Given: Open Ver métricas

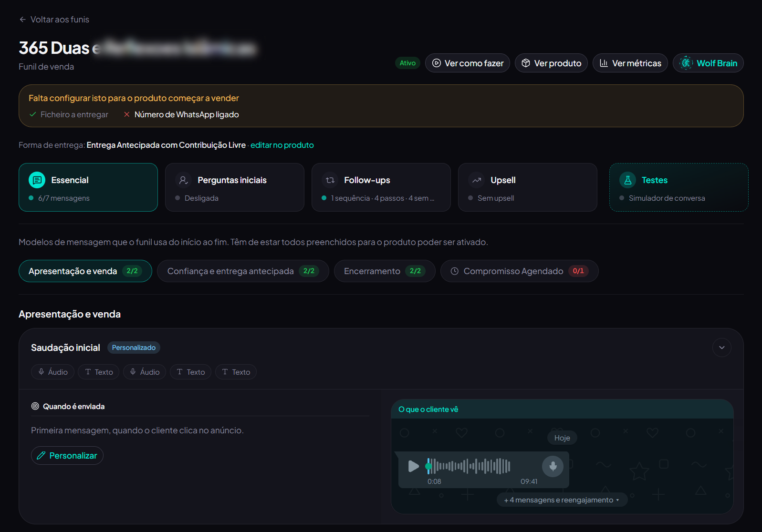Looking at the screenshot, I should coord(630,63).
